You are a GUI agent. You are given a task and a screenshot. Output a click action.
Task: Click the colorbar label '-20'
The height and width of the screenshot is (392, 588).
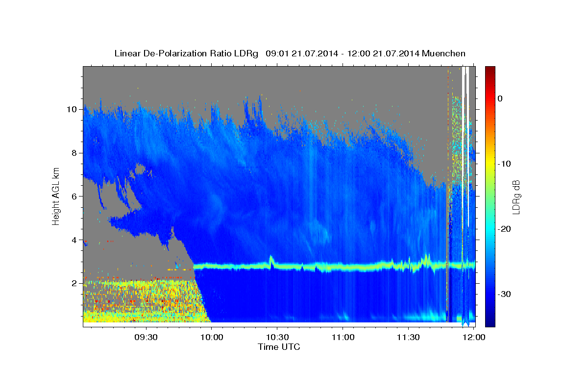point(505,229)
